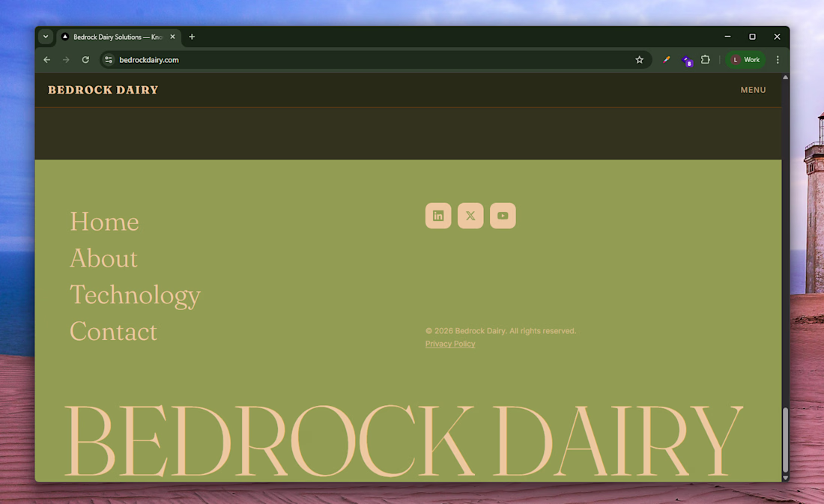Open the YouTube social icon
The width and height of the screenshot is (824, 504).
pyautogui.click(x=503, y=216)
